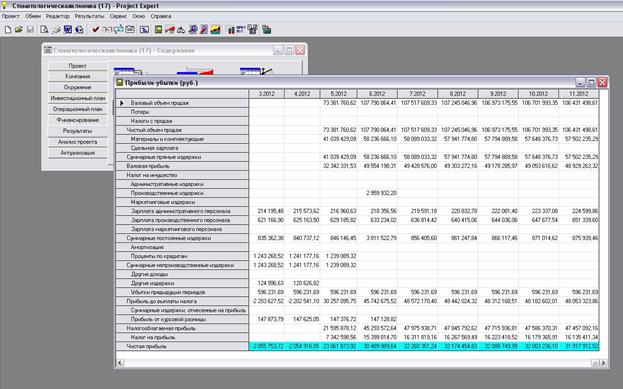This screenshot has width=623, height=389.
Task: Click the binoculars icon in toolbar
Action: pos(181,30)
